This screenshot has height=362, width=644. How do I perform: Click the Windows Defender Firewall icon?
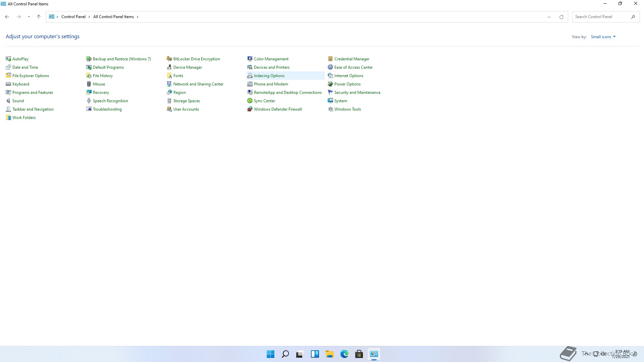tap(250, 109)
